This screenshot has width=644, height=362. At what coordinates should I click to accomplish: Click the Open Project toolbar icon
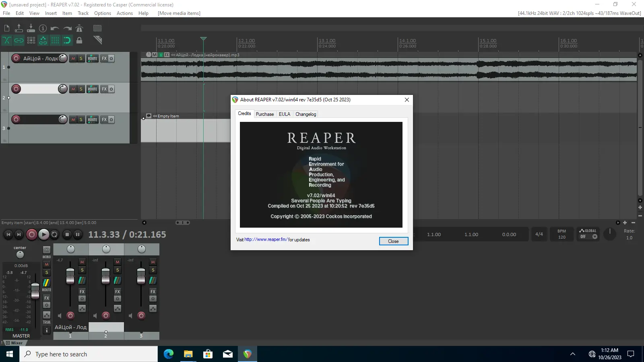(19, 28)
